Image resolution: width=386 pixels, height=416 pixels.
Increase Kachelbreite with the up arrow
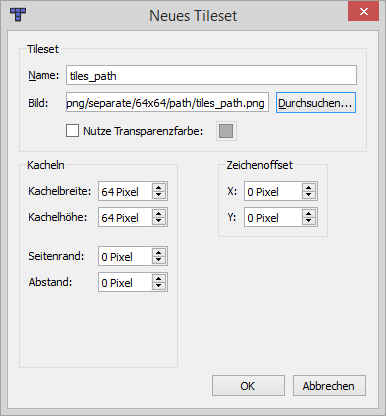(x=159, y=188)
